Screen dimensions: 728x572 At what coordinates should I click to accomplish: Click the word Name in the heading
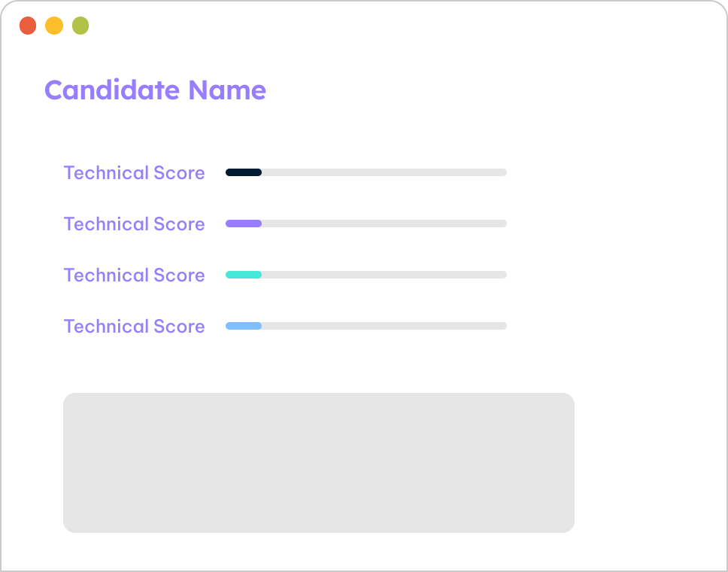227,90
